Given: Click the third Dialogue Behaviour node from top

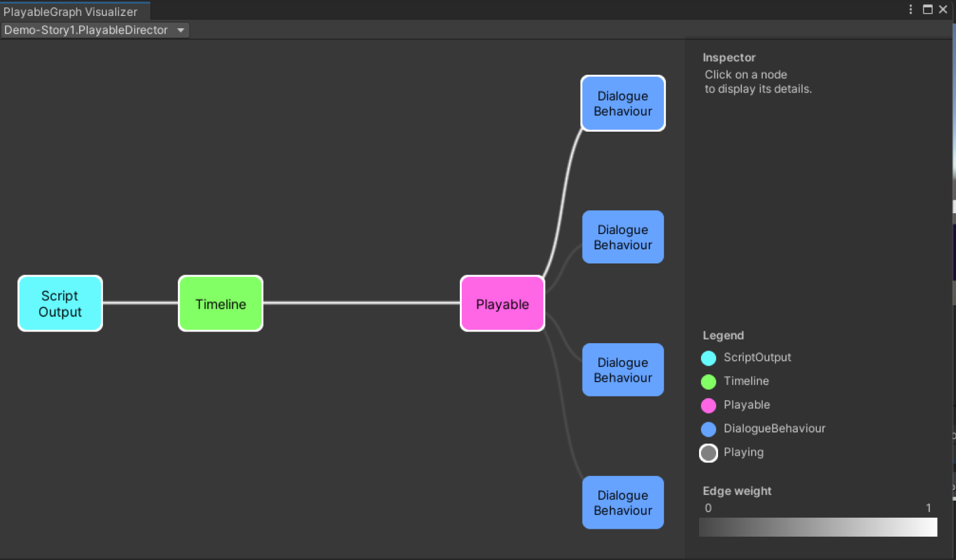Looking at the screenshot, I should point(622,370).
